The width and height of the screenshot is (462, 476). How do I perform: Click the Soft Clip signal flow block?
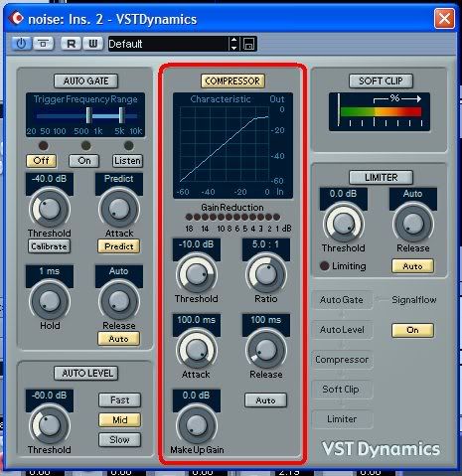[x=342, y=390]
